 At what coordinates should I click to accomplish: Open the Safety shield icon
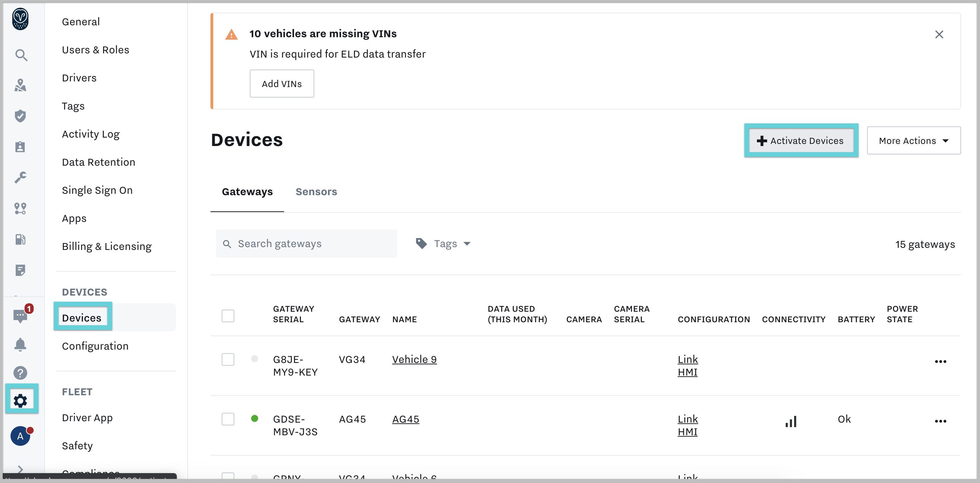click(20, 116)
